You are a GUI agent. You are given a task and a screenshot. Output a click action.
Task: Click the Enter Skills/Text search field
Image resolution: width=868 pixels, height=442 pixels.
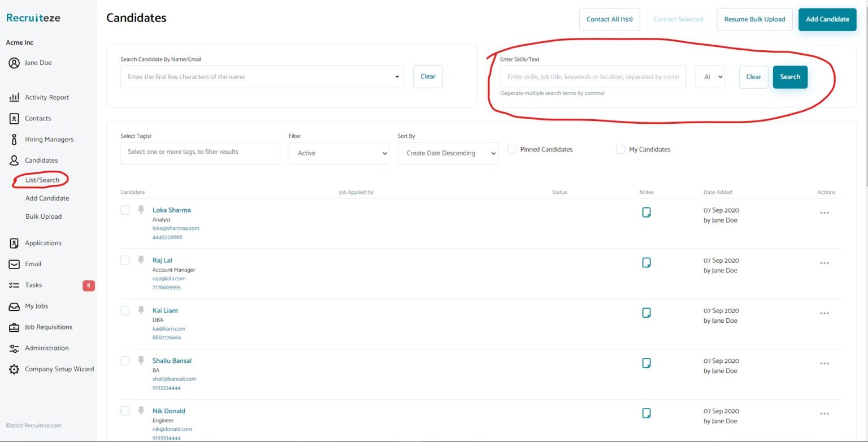click(592, 76)
